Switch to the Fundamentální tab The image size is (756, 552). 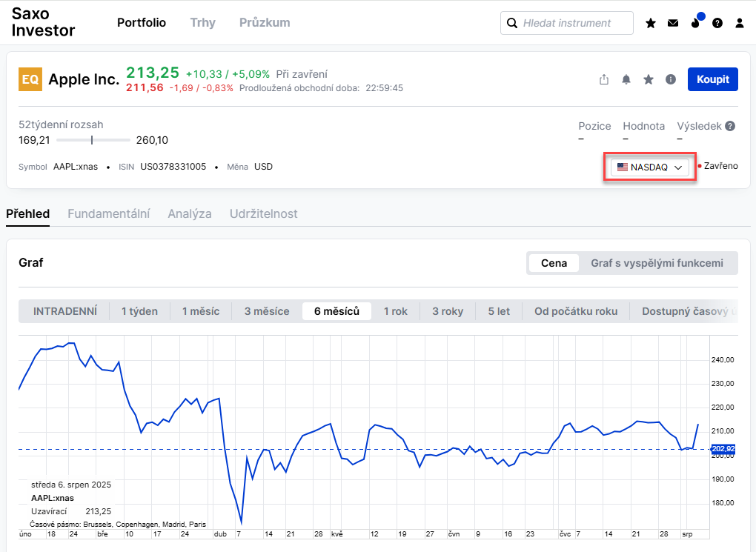tap(108, 213)
